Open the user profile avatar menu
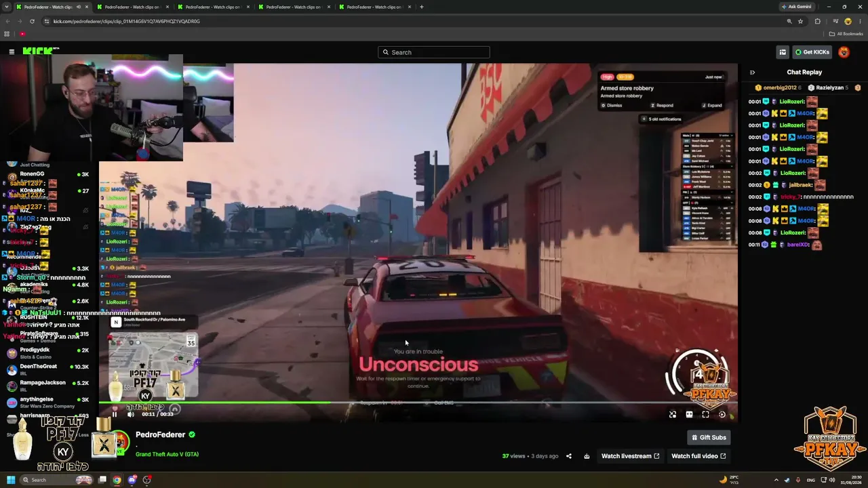The height and width of the screenshot is (488, 868). (x=844, y=52)
